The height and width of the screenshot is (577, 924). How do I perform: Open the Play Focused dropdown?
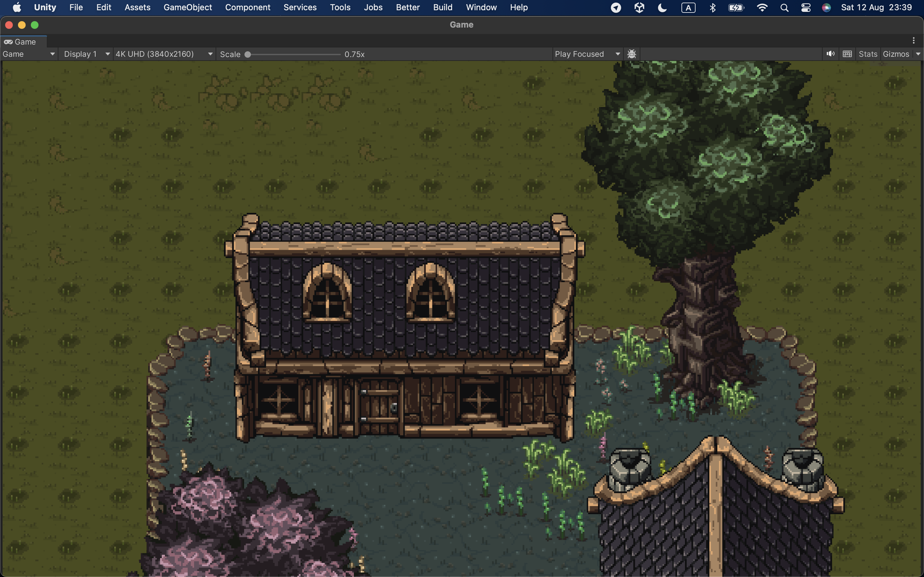coord(587,54)
